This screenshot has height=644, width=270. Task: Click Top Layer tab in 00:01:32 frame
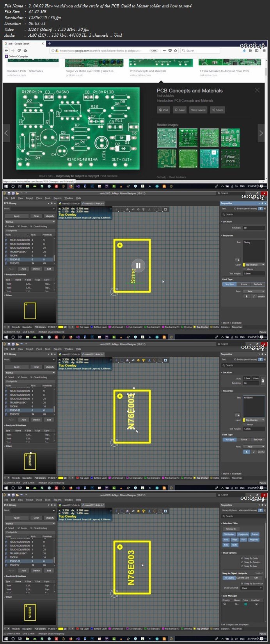coord(82,327)
